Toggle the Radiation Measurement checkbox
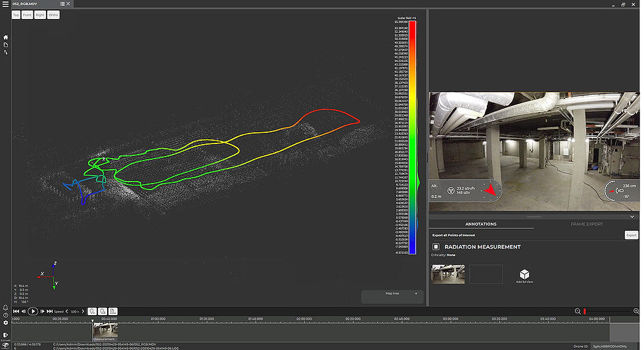The image size is (644, 350). 436,247
